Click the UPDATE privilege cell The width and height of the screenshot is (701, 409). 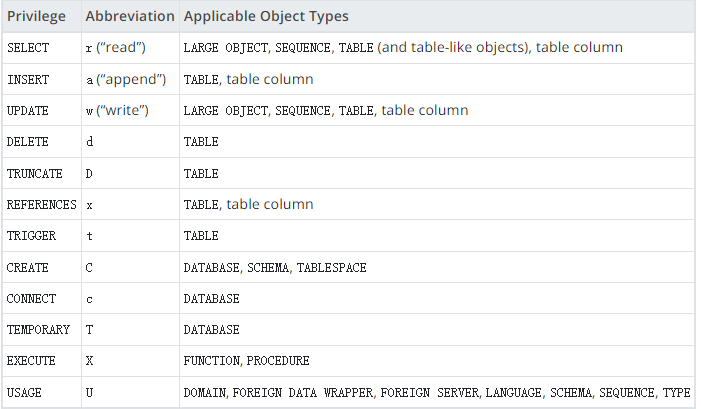pos(27,110)
